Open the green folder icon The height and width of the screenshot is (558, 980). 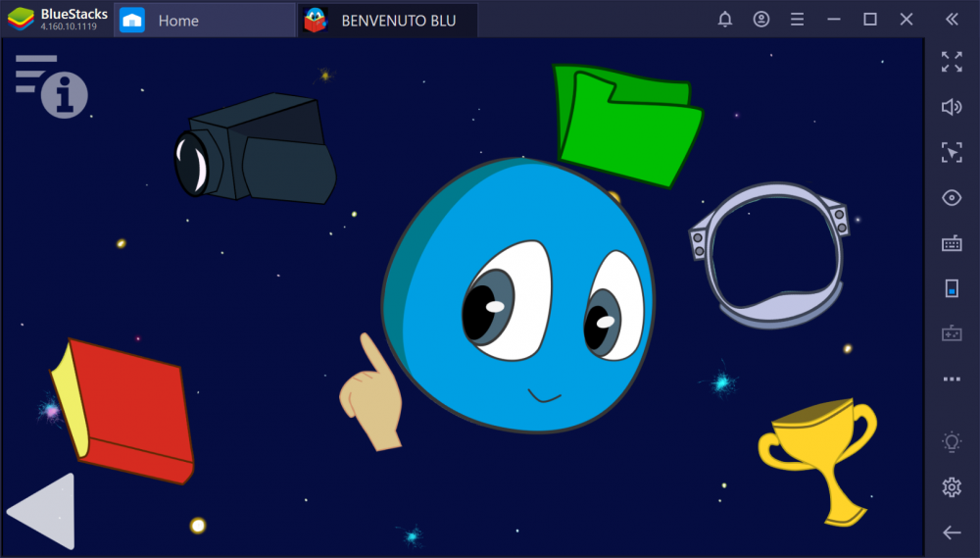pos(626,126)
